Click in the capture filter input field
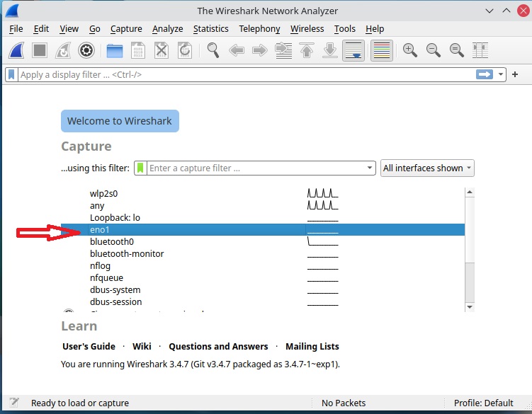Viewport: 532px width, 414px height. (x=255, y=168)
